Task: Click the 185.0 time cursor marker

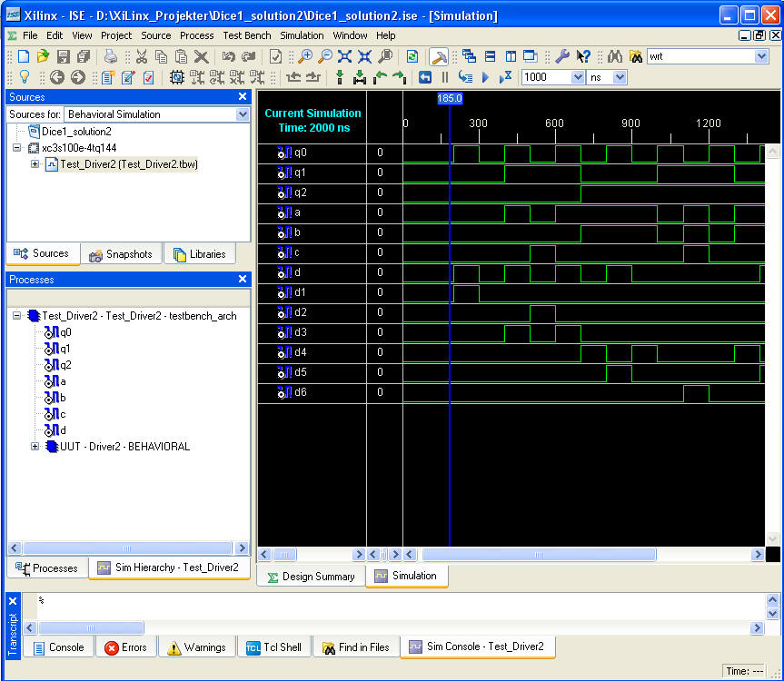Action: pyautogui.click(x=450, y=98)
